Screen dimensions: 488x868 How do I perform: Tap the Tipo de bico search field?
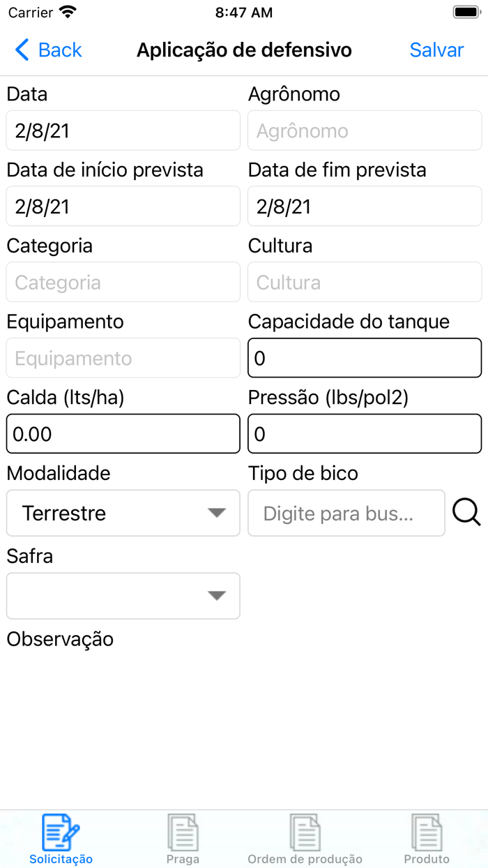pos(346,513)
